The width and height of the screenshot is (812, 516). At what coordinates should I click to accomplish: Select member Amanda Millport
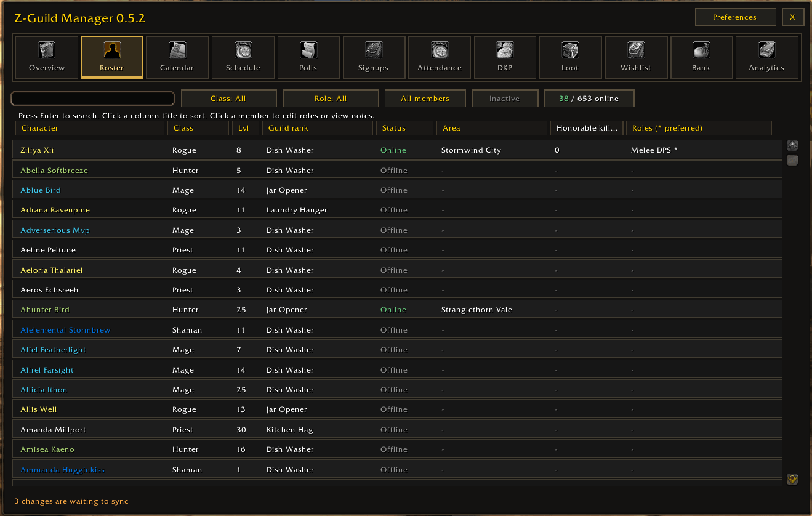click(x=397, y=430)
